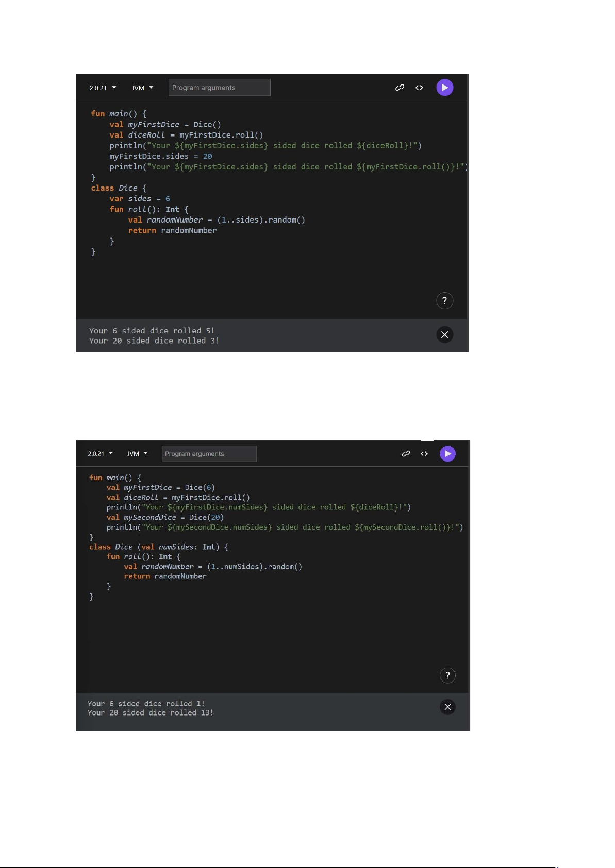
Task: Place cursor on 'val mySecondDice = Dice(20)' line
Action: [165, 517]
